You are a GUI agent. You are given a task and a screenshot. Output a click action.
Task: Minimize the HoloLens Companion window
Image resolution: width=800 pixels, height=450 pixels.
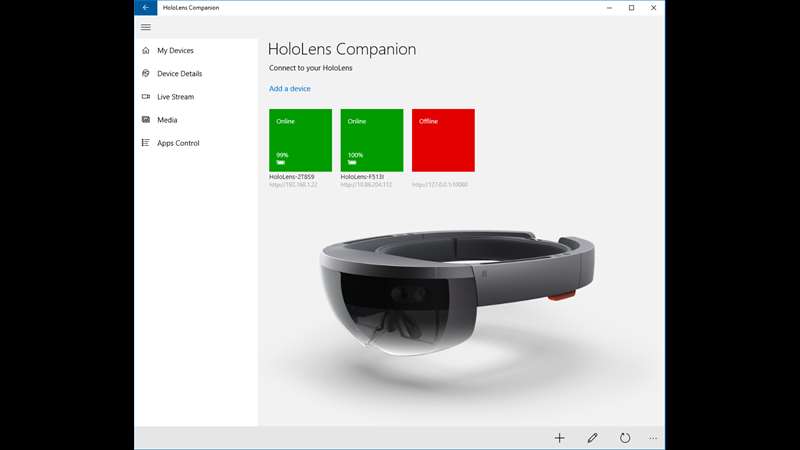pyautogui.click(x=609, y=8)
